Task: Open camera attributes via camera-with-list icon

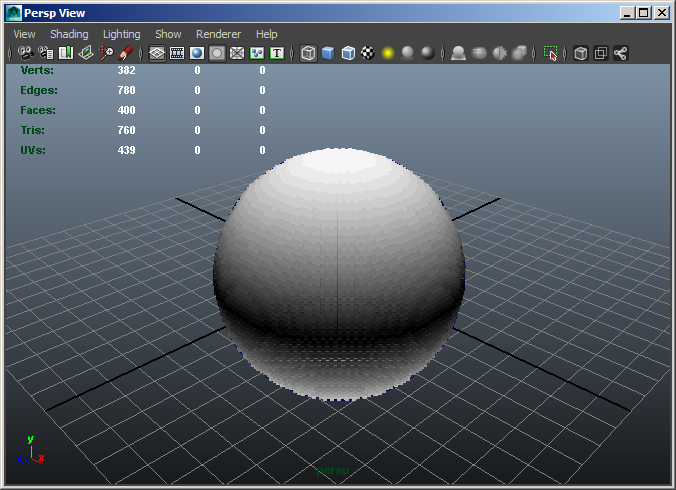Action: coord(46,53)
